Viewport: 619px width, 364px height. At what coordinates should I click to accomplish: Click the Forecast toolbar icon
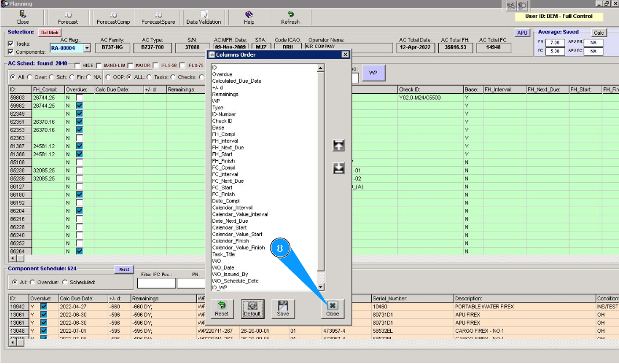[x=68, y=17]
